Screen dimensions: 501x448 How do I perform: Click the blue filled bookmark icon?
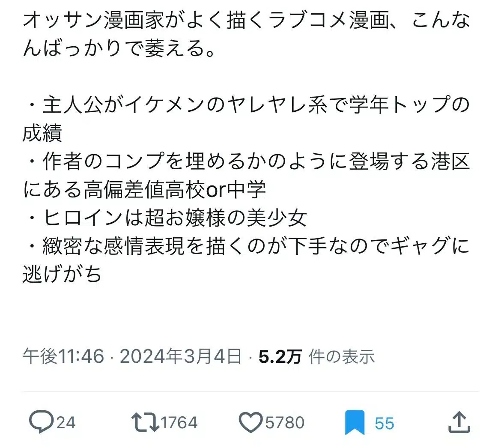pos(355,422)
